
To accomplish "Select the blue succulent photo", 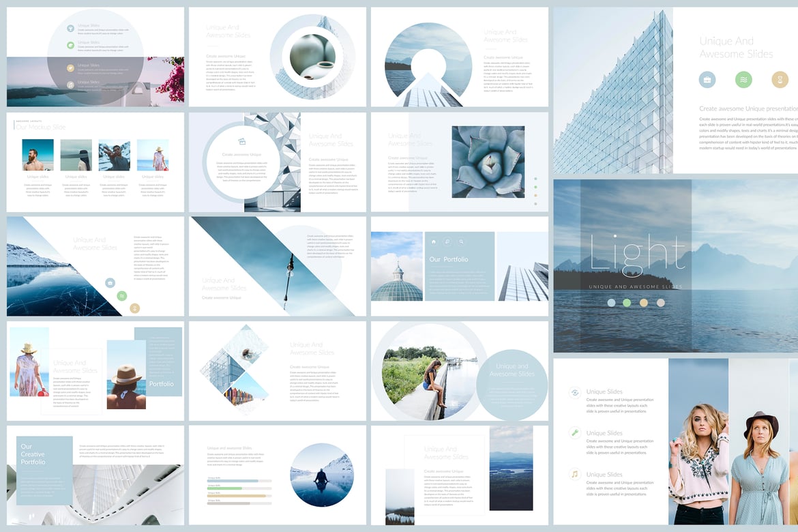I will tap(488, 162).
